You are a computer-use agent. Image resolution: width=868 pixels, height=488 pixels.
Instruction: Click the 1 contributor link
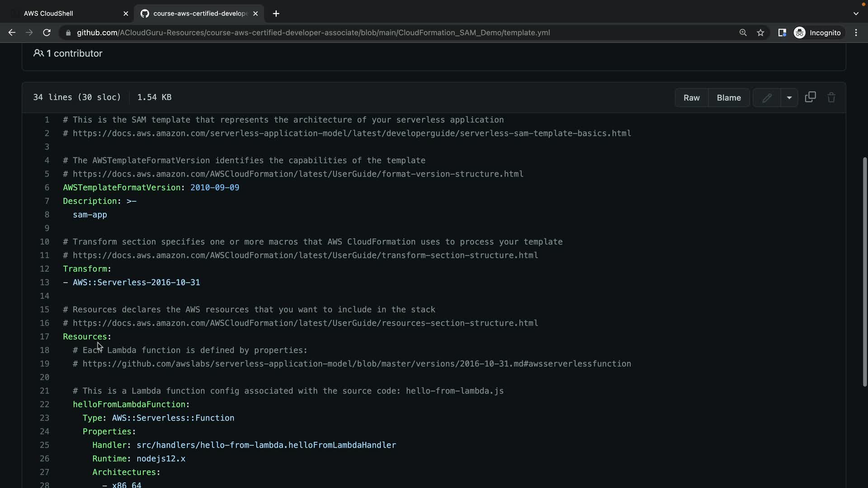click(x=68, y=53)
